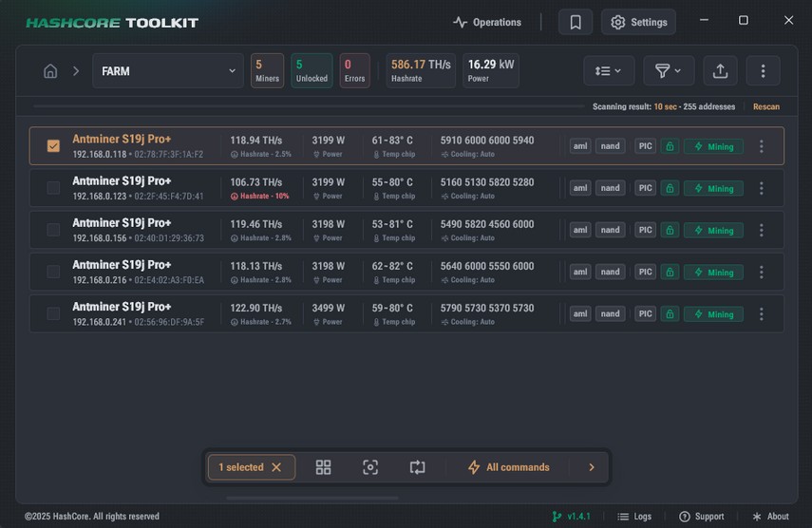
Task: Click the Rescan link
Action: (765, 107)
